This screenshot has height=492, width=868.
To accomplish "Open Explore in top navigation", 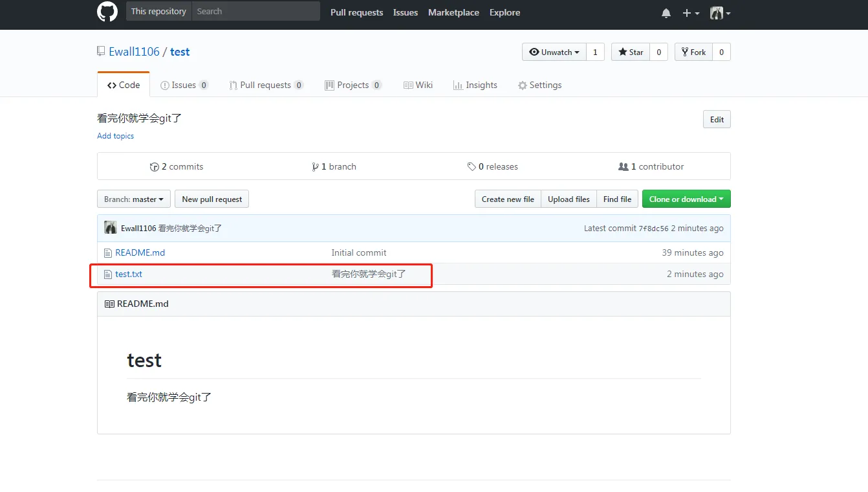I will 505,12.
